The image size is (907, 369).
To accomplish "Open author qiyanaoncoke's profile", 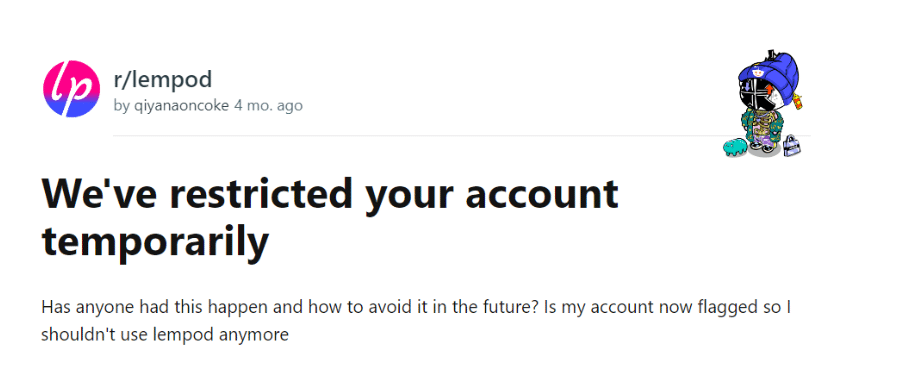I will [179, 106].
